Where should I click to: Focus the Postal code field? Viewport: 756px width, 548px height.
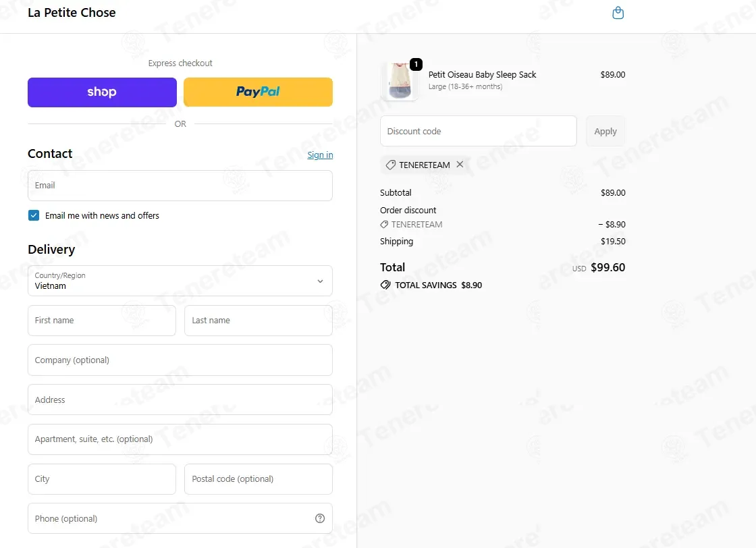[x=259, y=479]
